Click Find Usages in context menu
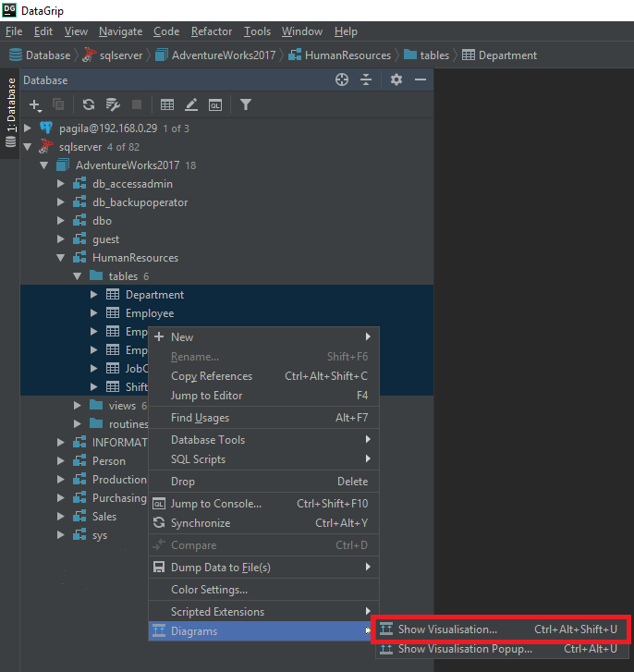Viewport: 634px width, 672px height. pyautogui.click(x=200, y=418)
